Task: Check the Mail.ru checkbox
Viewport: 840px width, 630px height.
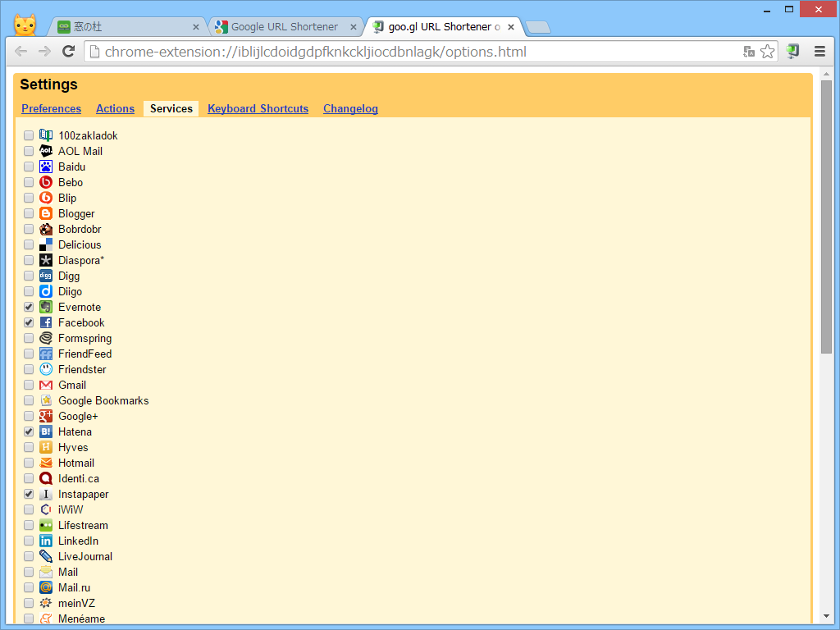Action: [x=29, y=587]
